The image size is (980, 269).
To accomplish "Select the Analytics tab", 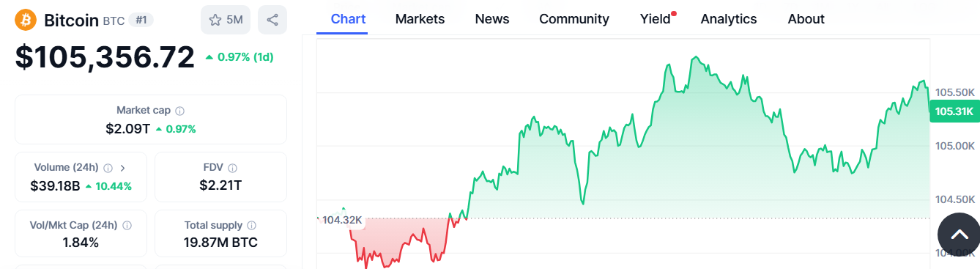I will click(x=729, y=19).
